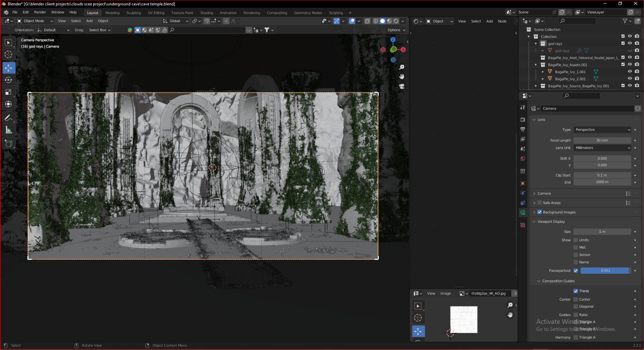Open the World properties tab

(x=523, y=159)
